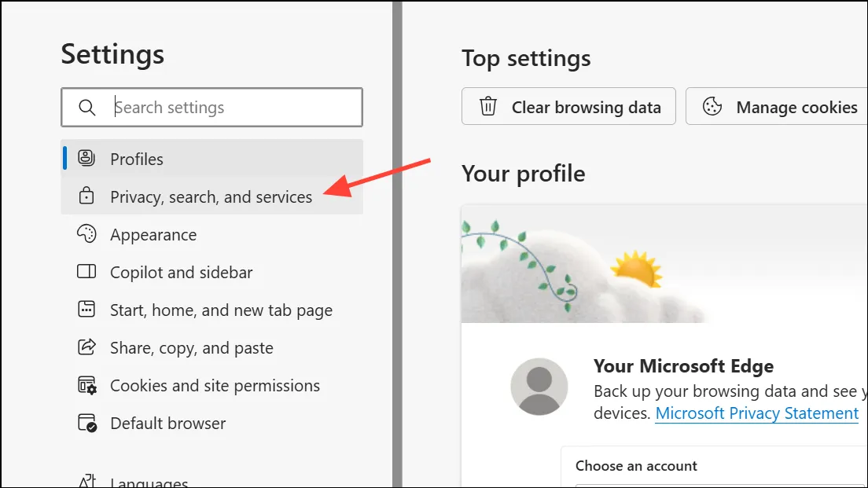Focus the Search settings input field
This screenshot has height=488, width=868.
[212, 108]
